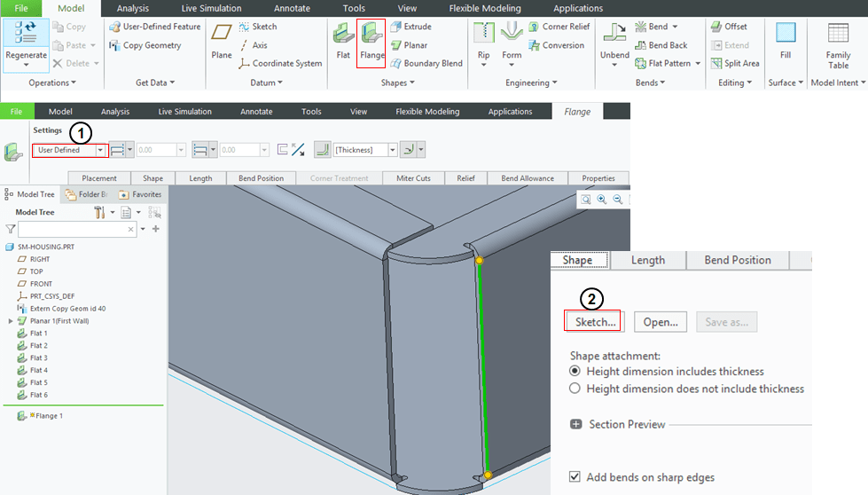Screen dimensions: 868x495
Task: Click the Sketch... button
Action: click(595, 322)
